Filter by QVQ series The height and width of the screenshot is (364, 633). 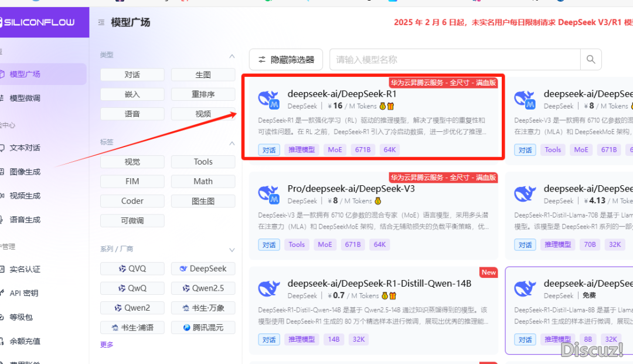[x=132, y=269]
